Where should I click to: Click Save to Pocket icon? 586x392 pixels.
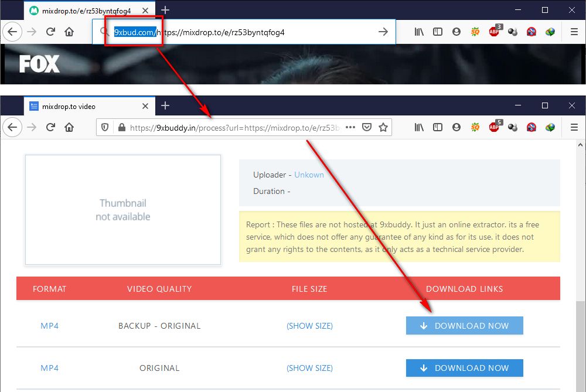(x=367, y=127)
